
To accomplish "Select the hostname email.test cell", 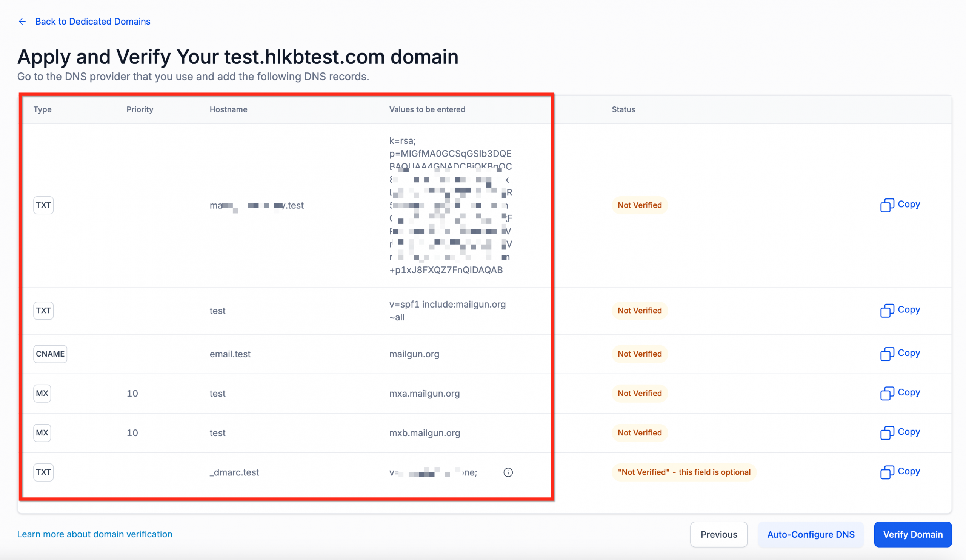I will click(x=230, y=354).
